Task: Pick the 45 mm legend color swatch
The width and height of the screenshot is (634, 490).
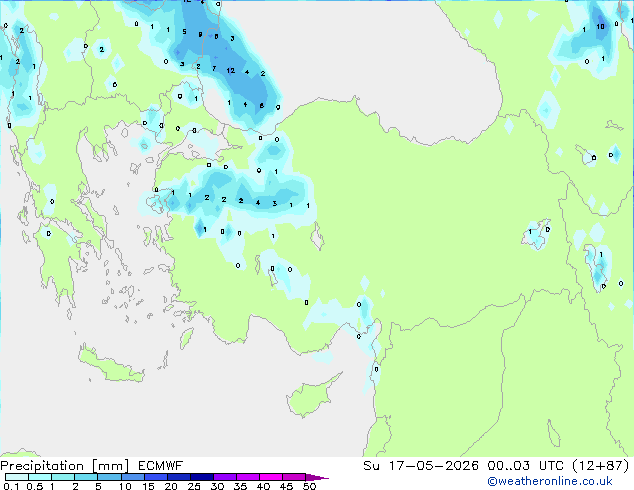Action: [294, 477]
